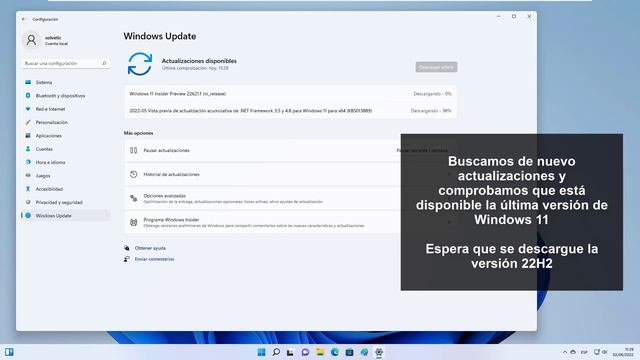Click the Bluetooth icon in sidebar
640x360 pixels.
click(x=28, y=96)
